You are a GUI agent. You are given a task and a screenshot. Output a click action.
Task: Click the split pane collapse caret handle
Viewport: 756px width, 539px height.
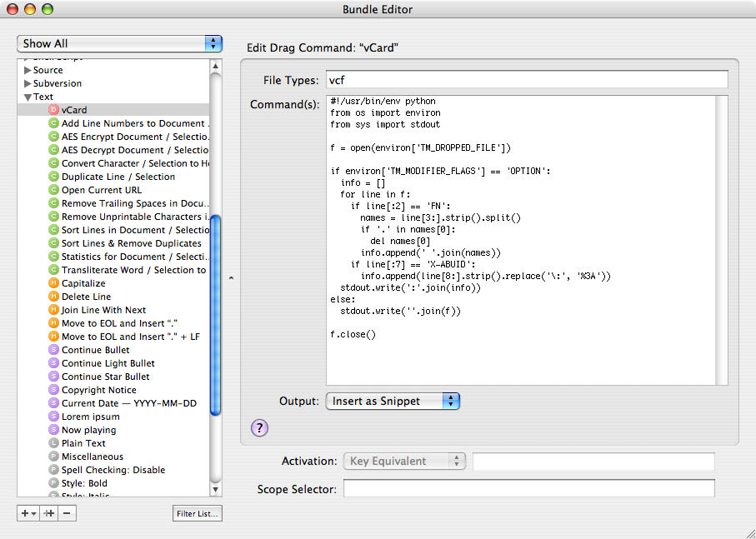coord(232,278)
